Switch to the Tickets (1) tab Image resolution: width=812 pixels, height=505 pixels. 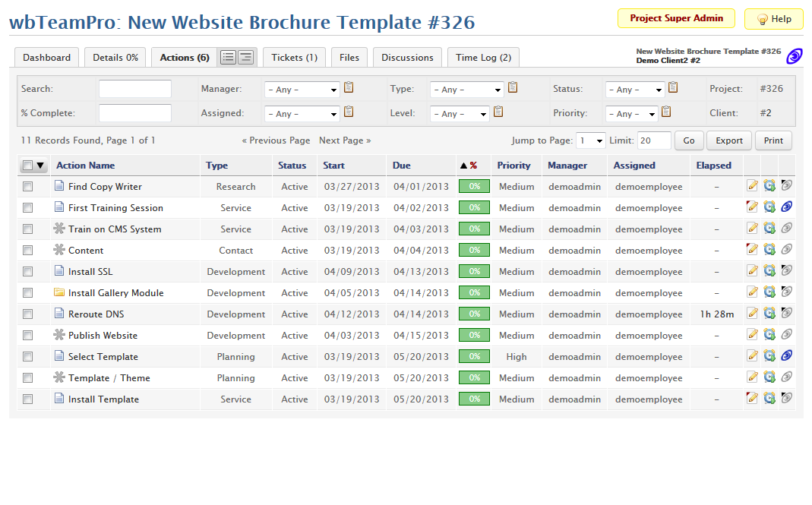(x=294, y=57)
